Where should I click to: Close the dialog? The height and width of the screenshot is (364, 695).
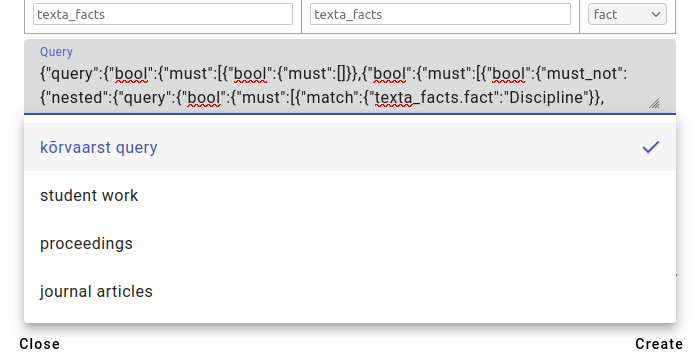pos(39,344)
